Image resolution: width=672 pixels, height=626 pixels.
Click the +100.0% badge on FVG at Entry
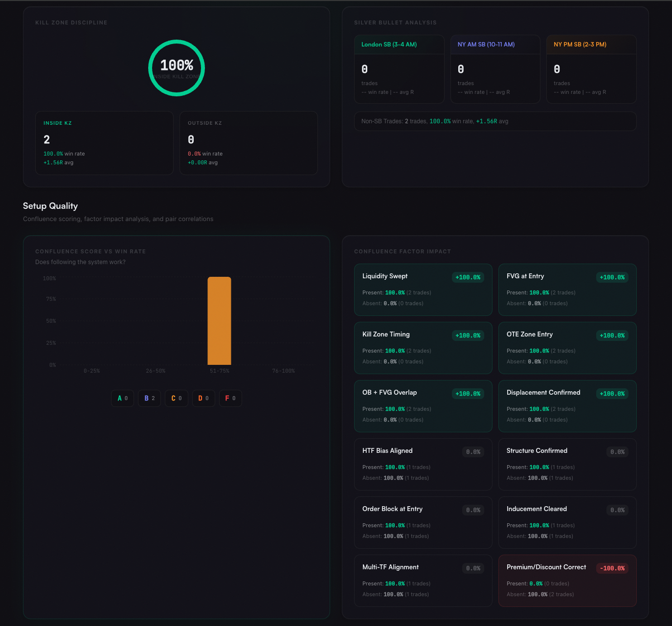click(x=612, y=277)
